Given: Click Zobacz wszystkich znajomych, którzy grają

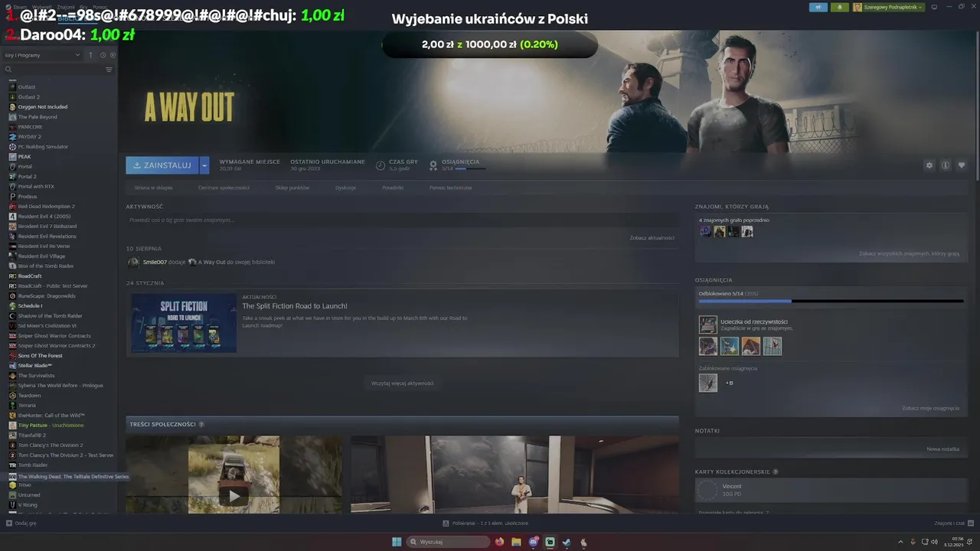Looking at the screenshot, I should pos(909,253).
